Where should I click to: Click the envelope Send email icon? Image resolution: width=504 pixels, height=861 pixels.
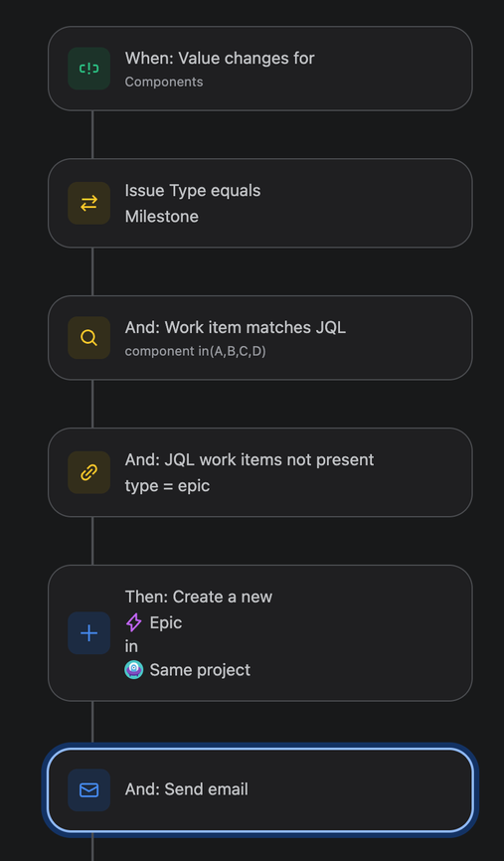click(88, 790)
